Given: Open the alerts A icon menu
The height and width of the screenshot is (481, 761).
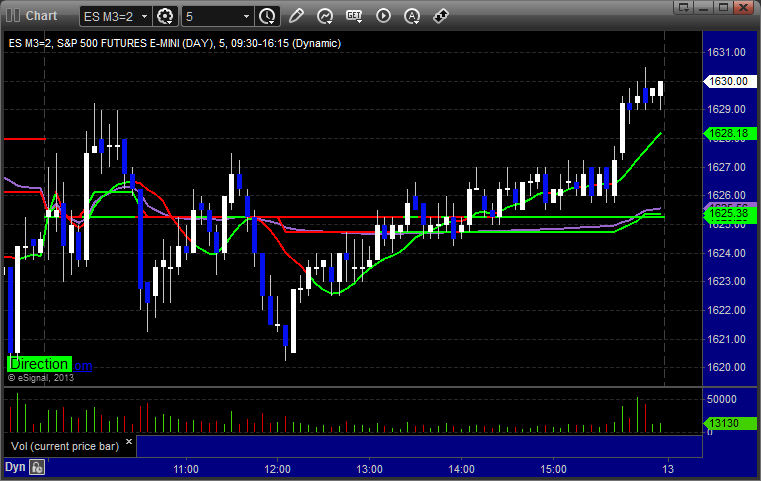Looking at the screenshot, I should tap(412, 16).
